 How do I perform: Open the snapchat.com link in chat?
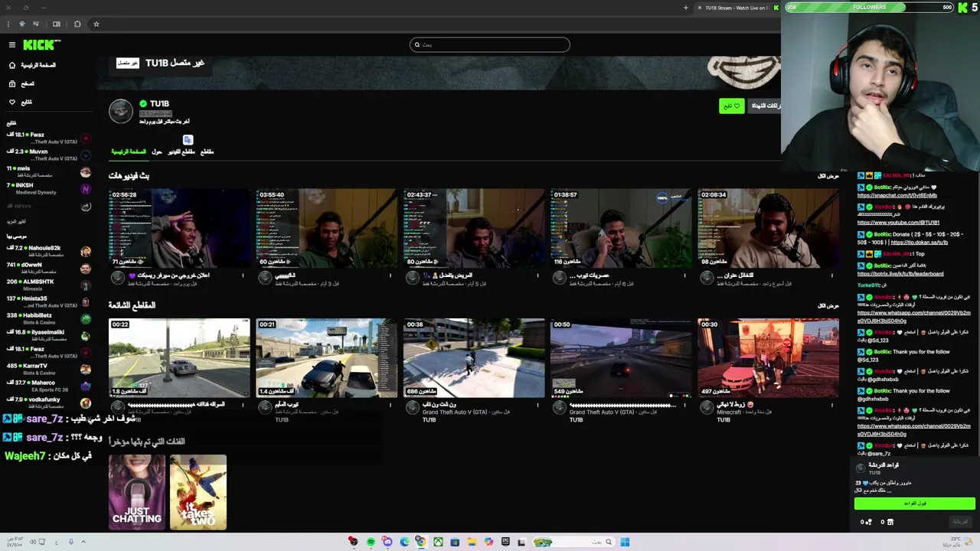897,196
